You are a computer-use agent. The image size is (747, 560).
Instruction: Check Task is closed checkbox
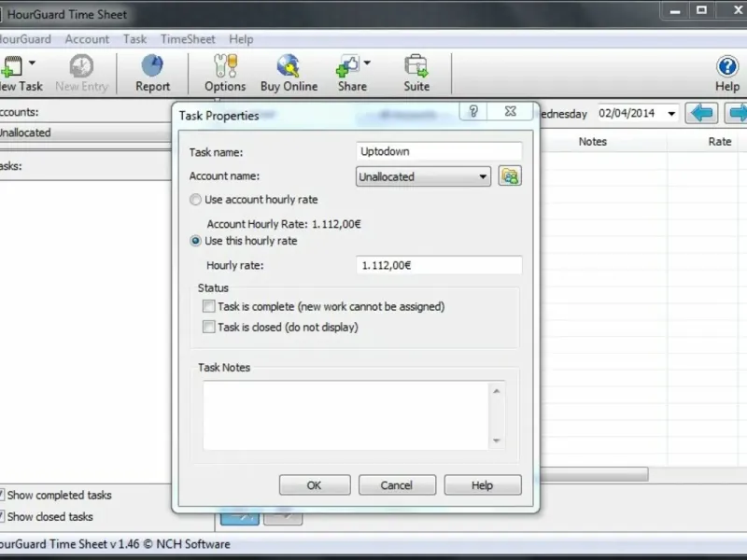click(x=208, y=327)
